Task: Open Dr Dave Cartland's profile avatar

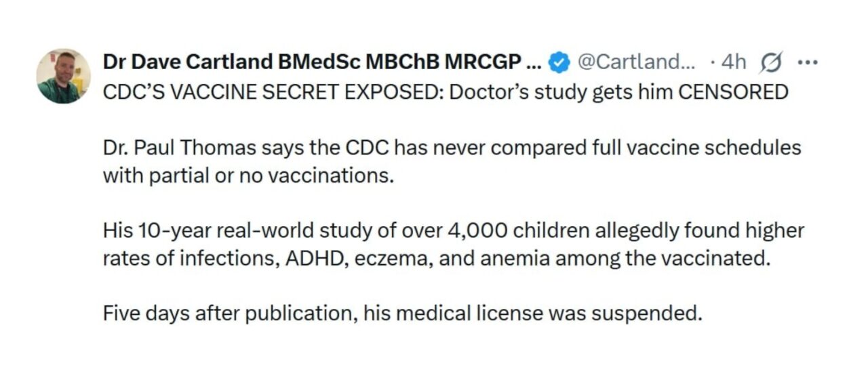Action: coord(63,75)
